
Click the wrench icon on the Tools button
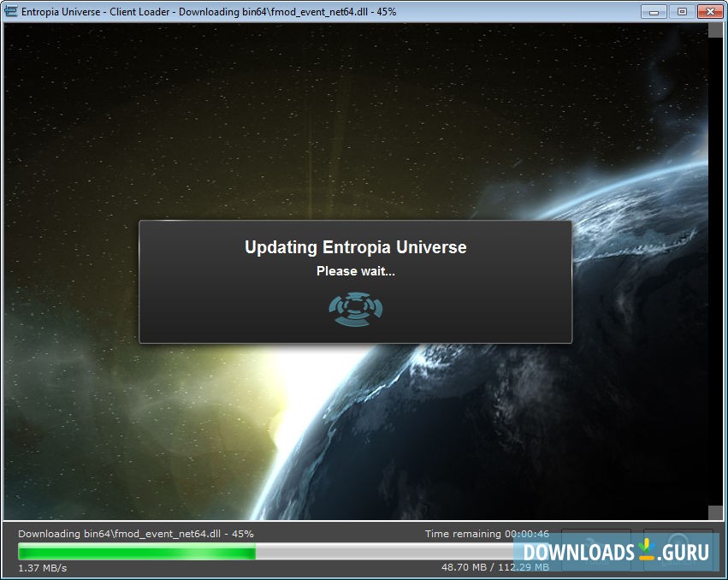coord(587,541)
